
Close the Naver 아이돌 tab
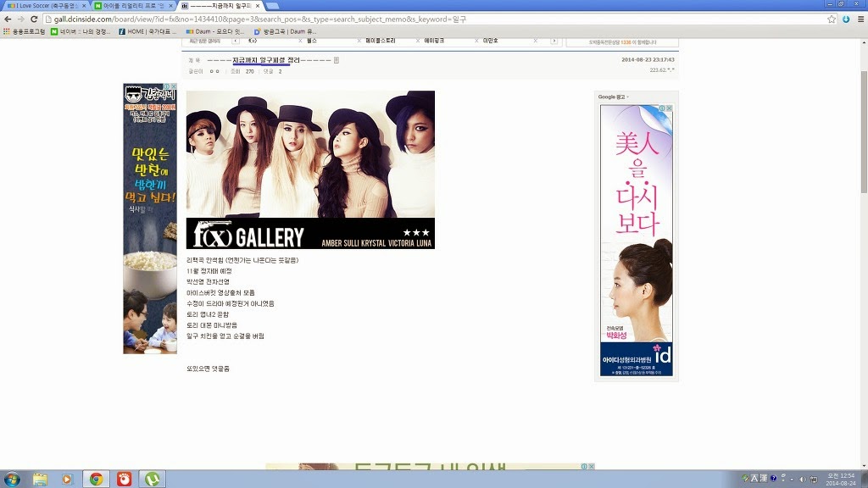[x=171, y=6]
